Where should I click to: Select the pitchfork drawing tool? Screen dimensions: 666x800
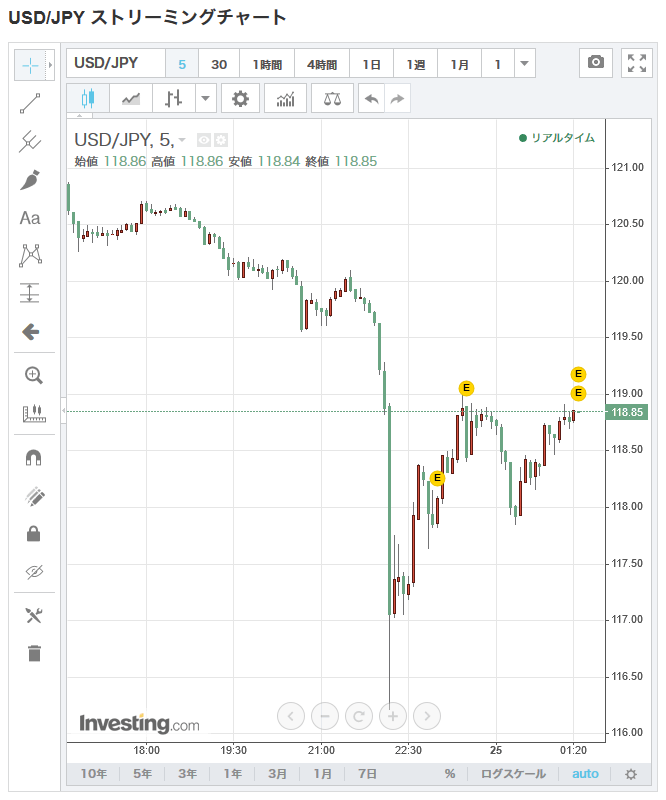(x=30, y=141)
